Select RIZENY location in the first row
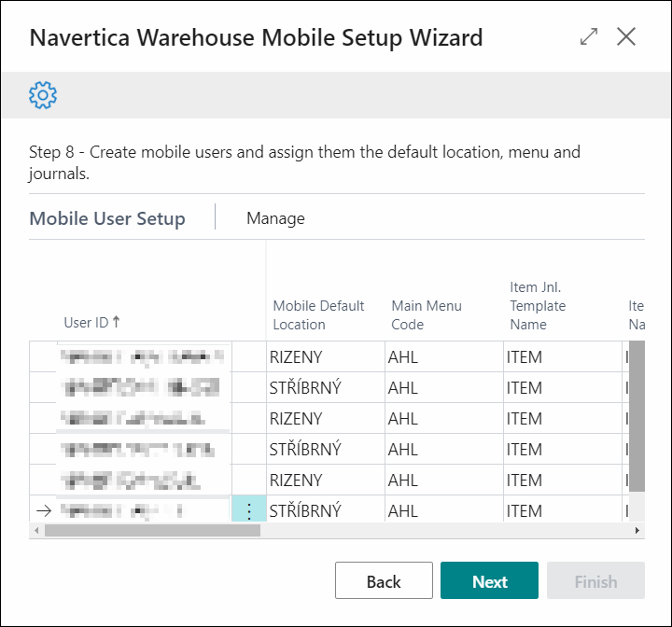 pyautogui.click(x=326, y=356)
